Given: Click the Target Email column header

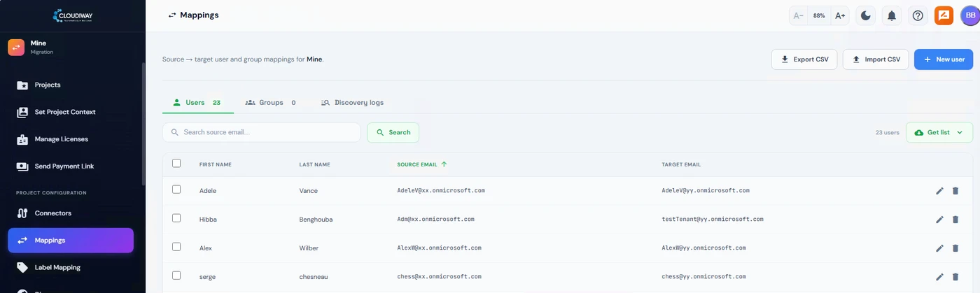Looking at the screenshot, I should tap(681, 165).
